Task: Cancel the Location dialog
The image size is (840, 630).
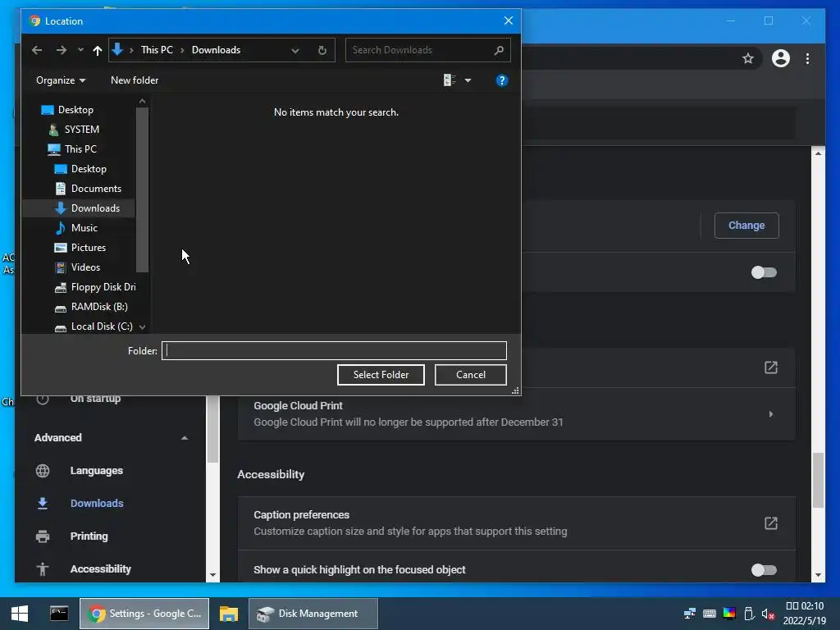Action: pyautogui.click(x=470, y=375)
